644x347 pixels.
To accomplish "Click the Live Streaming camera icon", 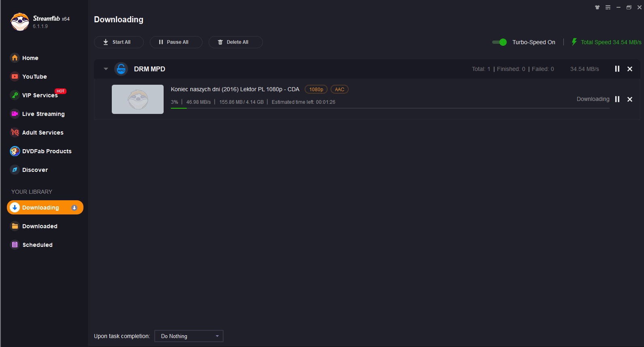I will (15, 114).
